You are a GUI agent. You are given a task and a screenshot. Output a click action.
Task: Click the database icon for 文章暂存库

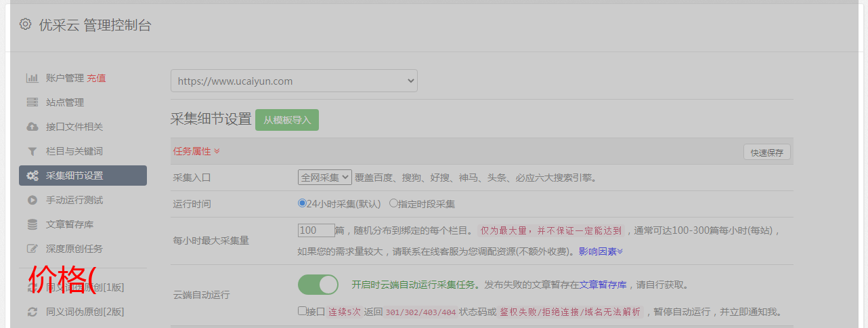(x=32, y=224)
